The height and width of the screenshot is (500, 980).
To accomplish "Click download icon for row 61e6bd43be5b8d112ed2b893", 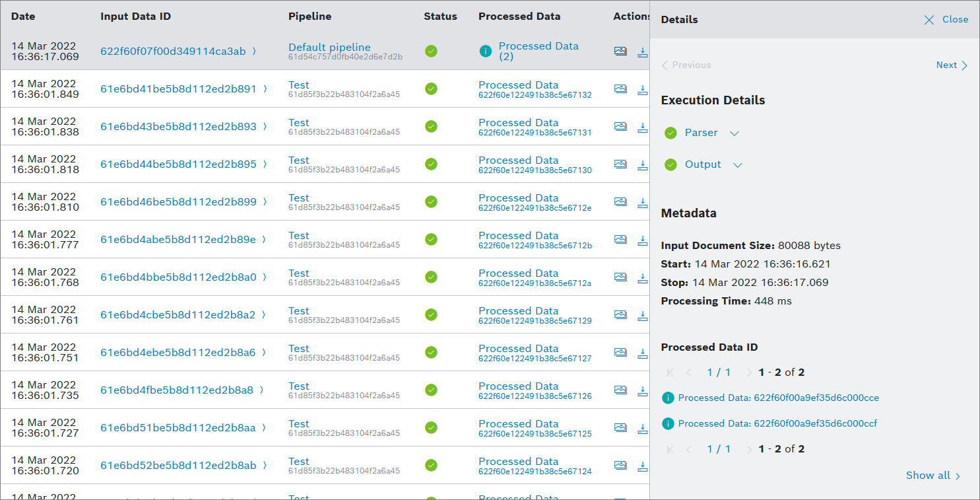I will [x=642, y=127].
